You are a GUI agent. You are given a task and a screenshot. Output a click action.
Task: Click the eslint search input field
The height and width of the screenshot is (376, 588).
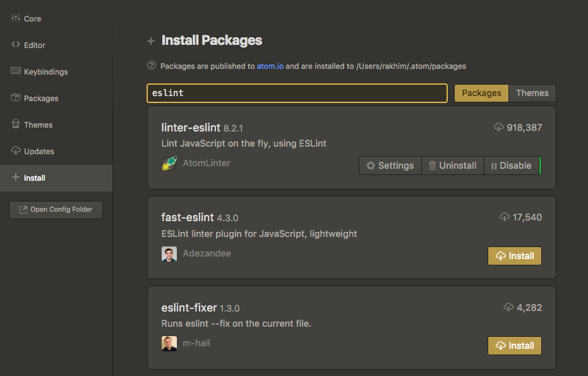point(297,93)
